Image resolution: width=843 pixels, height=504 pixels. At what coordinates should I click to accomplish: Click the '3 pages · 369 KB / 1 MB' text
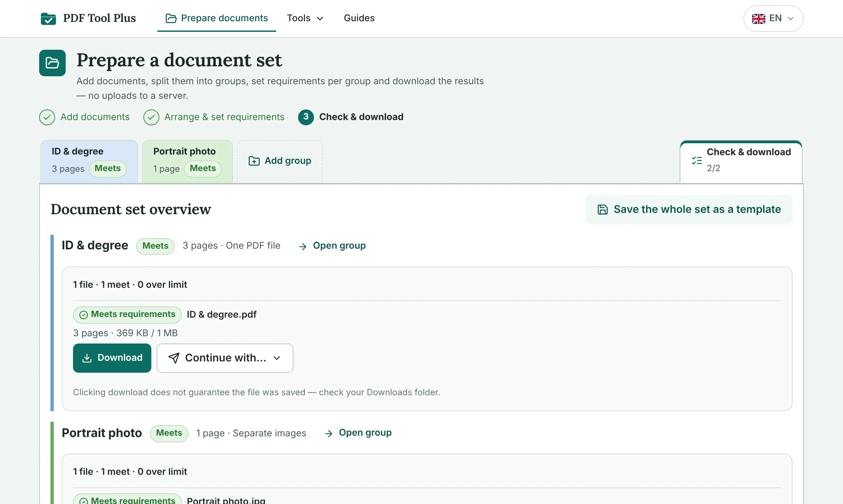pos(125,333)
